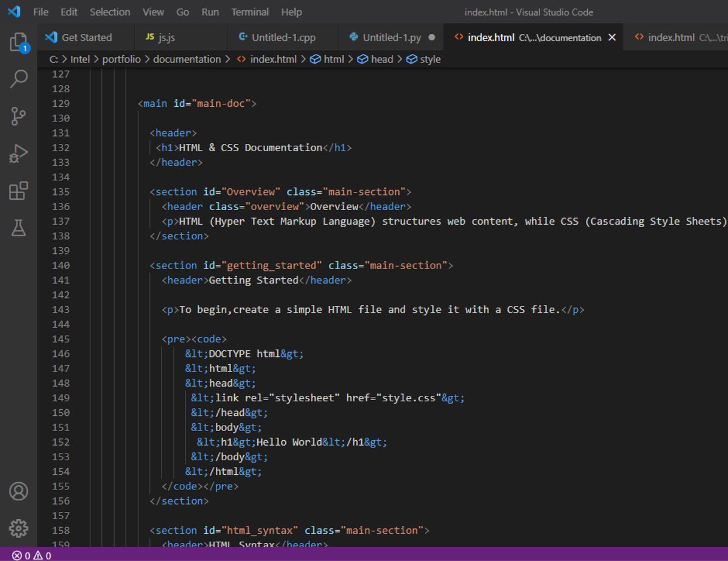Click the HTML icon on active index.html tab
Screen dimensions: 728x561
(x=459, y=37)
